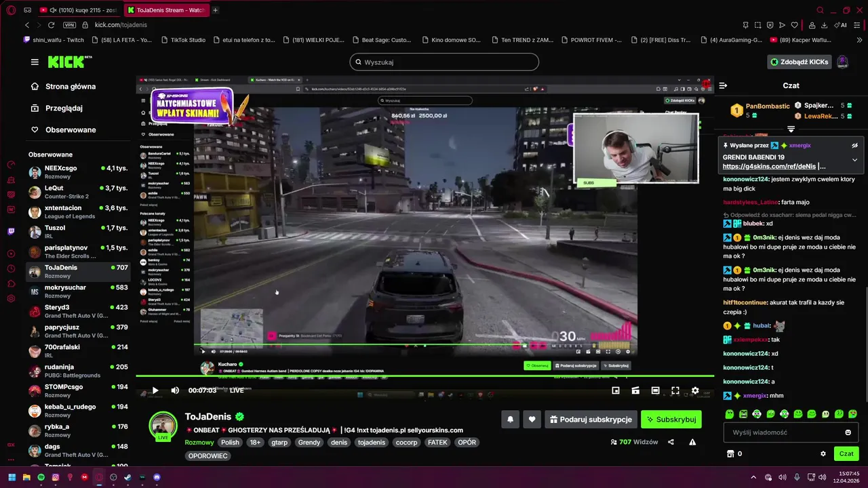Open TikTok Studio bookmark

[182, 40]
